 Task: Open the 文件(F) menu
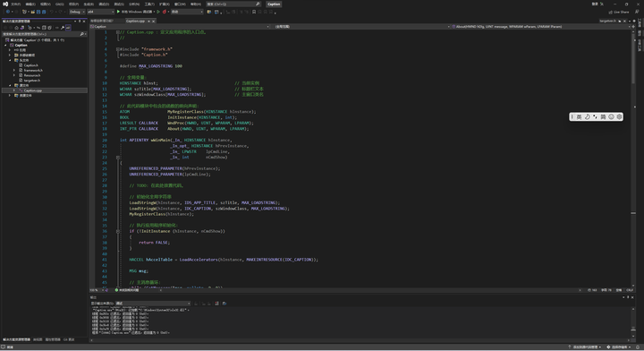[x=15, y=4]
